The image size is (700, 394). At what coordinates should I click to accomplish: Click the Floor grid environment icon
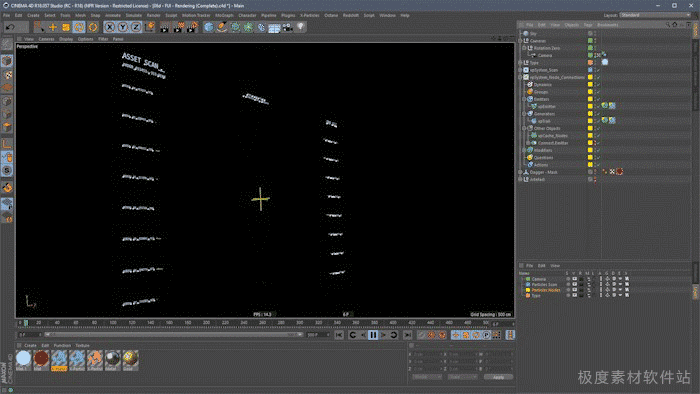click(274, 28)
